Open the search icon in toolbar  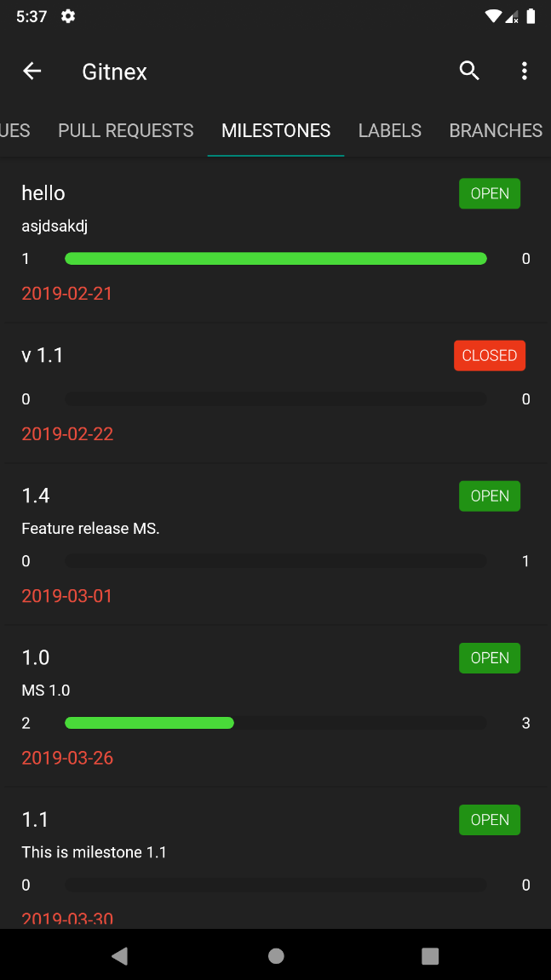tap(469, 72)
